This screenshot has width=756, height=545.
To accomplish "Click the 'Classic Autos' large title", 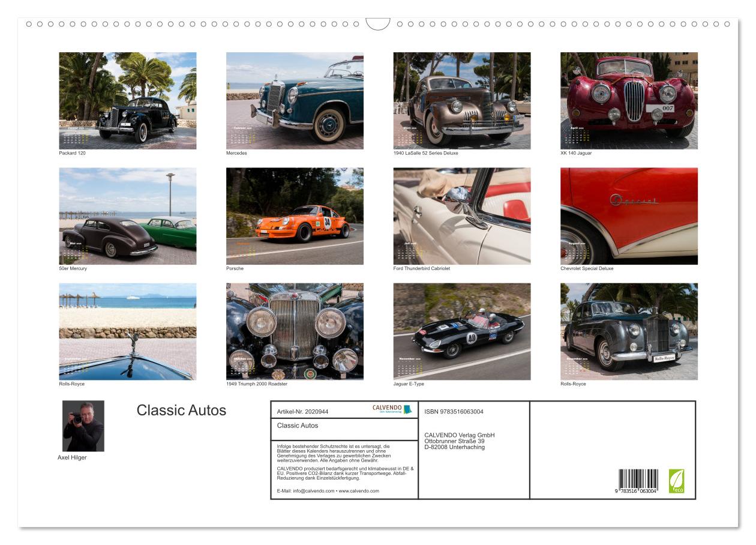I will (x=181, y=411).
